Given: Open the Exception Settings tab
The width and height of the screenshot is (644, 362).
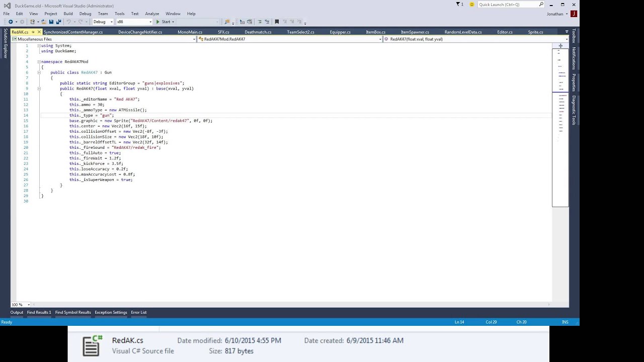Looking at the screenshot, I should (x=111, y=312).
